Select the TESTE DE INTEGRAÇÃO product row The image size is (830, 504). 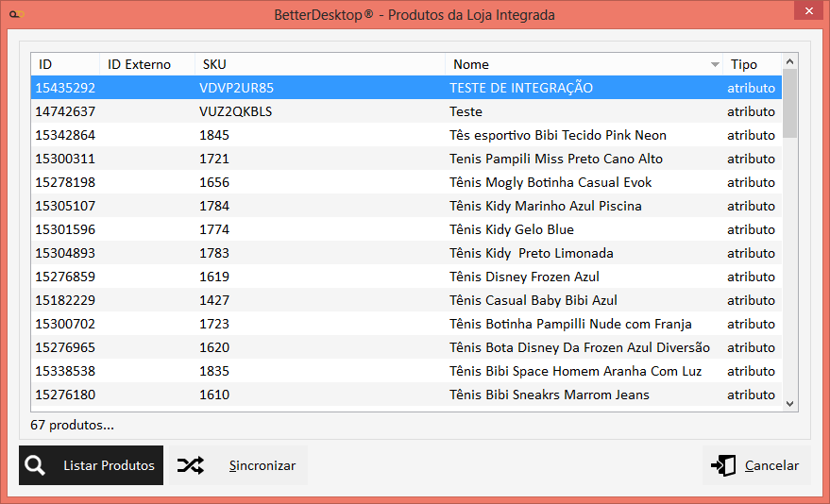point(521,88)
